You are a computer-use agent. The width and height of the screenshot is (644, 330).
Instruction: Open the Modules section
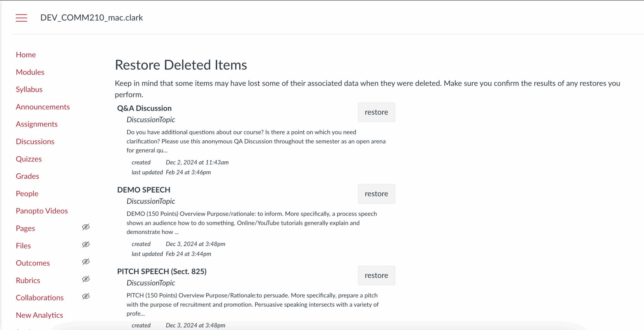pyautogui.click(x=30, y=72)
